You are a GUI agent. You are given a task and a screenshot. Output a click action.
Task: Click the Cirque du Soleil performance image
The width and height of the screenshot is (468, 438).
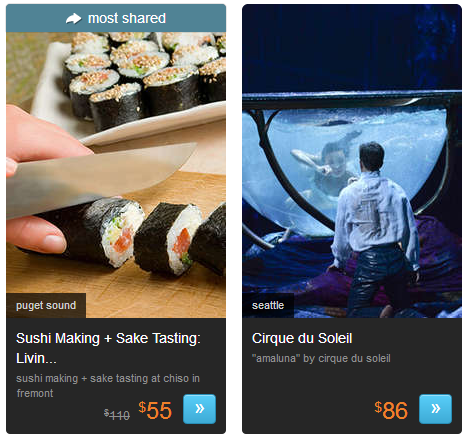[x=352, y=161]
